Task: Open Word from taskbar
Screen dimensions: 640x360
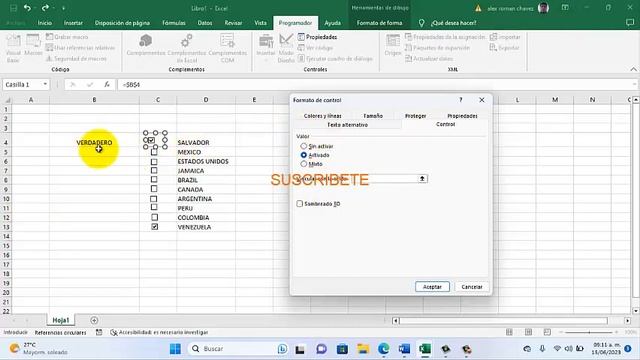Action: pos(404,349)
